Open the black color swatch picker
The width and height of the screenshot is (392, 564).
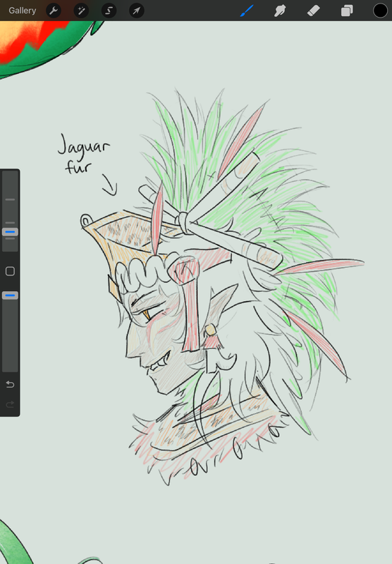380,11
